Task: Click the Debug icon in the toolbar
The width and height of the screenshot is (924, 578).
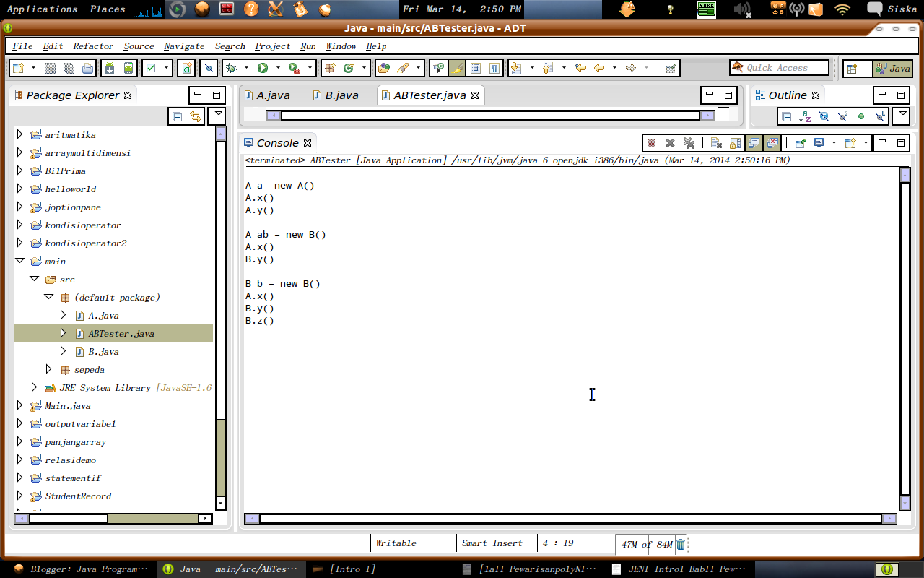Action: tap(232, 68)
